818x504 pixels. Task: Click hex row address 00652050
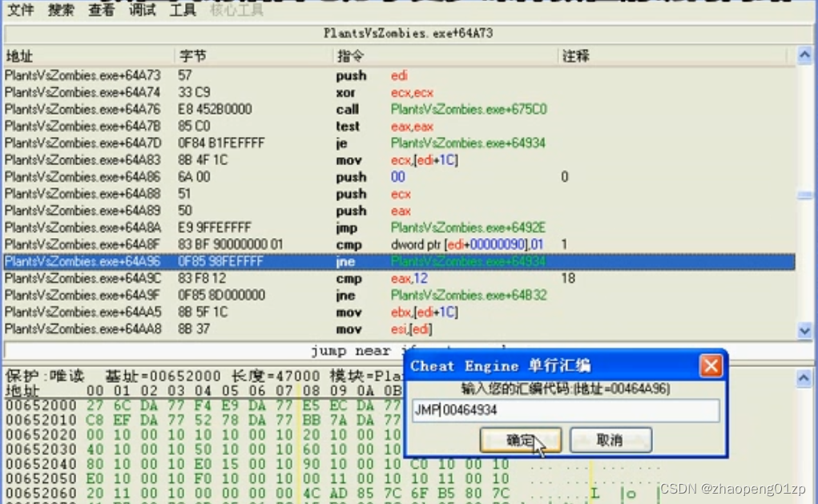[41, 478]
